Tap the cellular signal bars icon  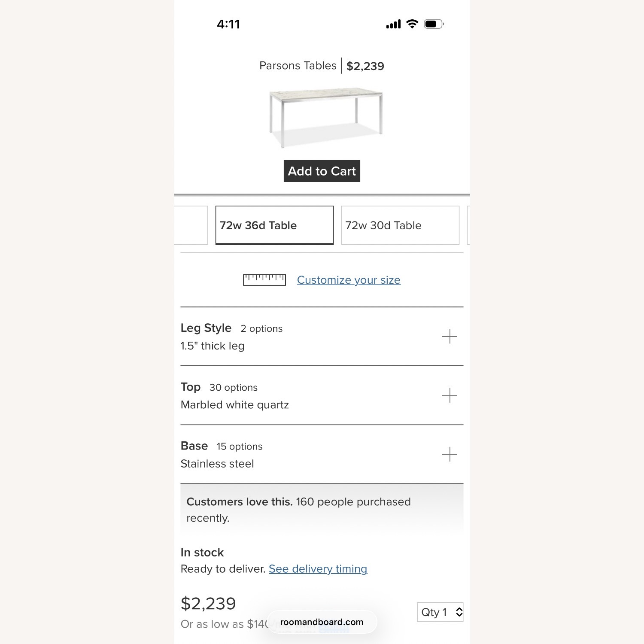pyautogui.click(x=393, y=24)
